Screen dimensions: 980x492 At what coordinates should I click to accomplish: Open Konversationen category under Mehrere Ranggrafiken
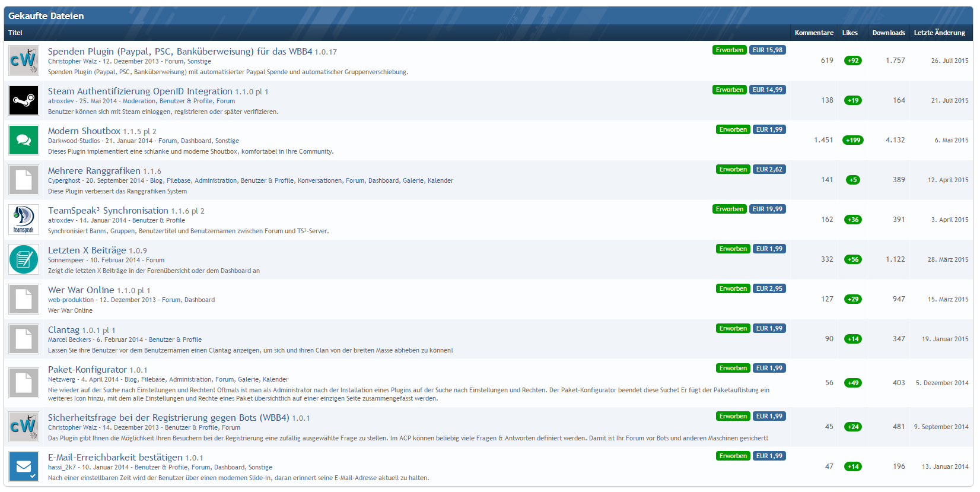point(320,180)
